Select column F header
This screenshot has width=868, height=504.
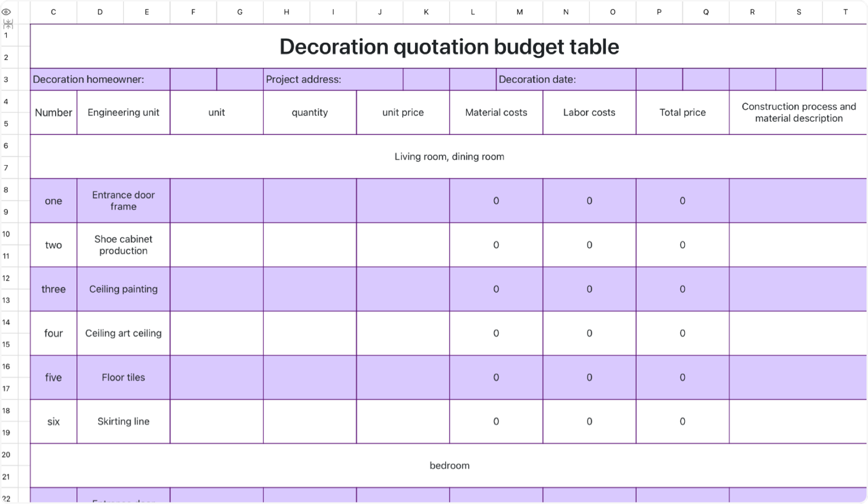[193, 12]
